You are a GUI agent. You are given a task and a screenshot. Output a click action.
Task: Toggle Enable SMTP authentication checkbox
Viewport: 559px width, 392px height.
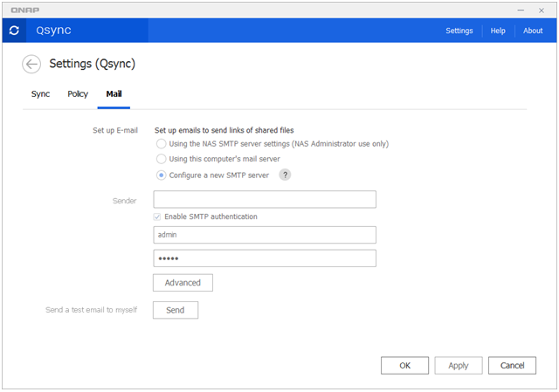coord(157,217)
